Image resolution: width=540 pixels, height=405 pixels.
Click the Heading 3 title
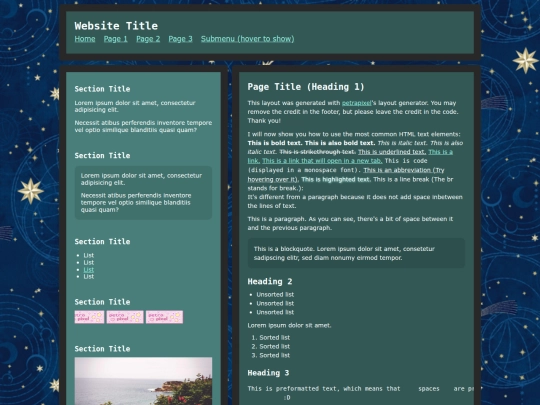point(268,373)
